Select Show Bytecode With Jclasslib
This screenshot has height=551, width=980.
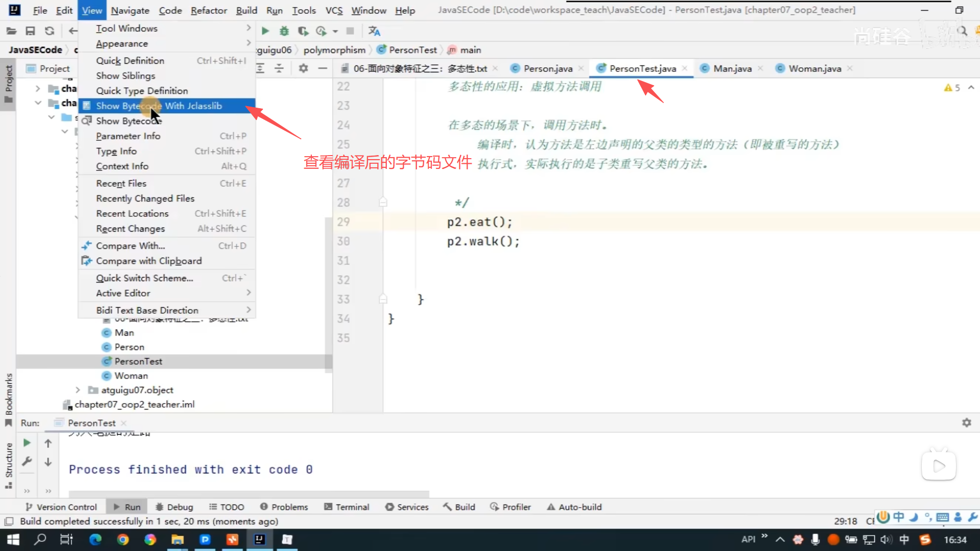click(159, 106)
